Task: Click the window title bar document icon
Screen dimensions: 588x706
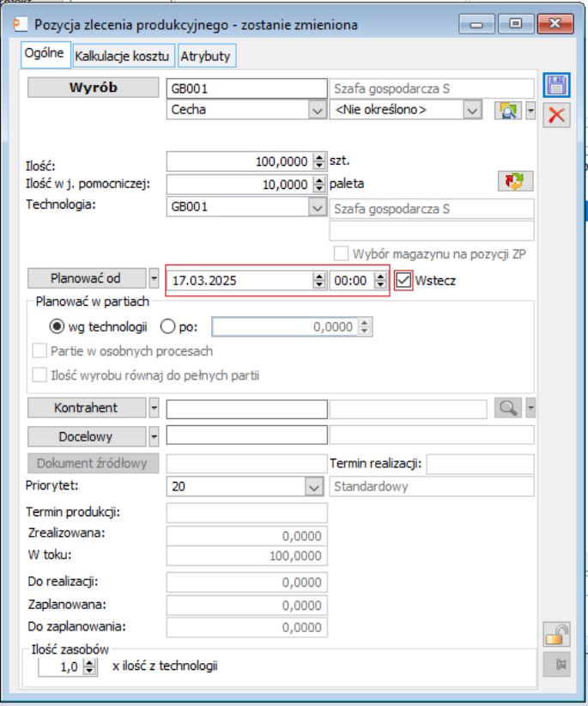Action: pyautogui.click(x=21, y=24)
